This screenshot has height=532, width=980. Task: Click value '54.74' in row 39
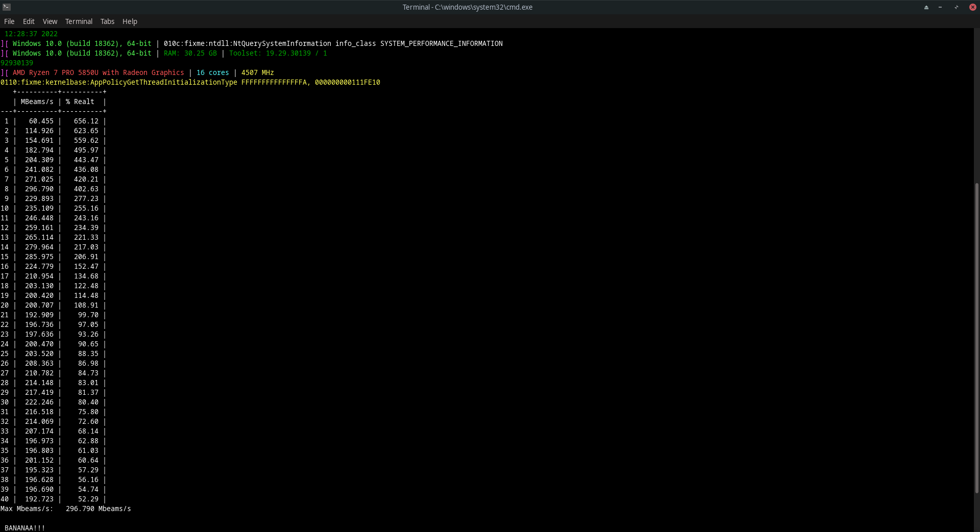coord(88,489)
